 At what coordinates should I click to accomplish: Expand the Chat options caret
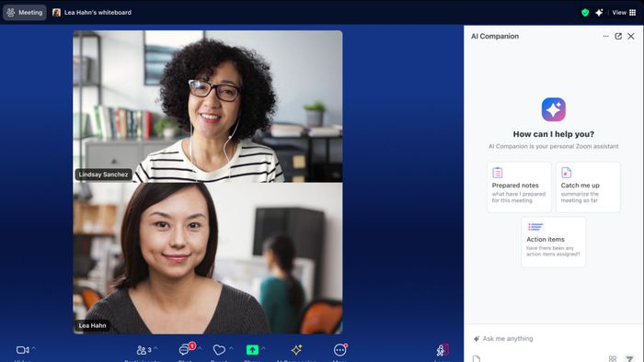pos(200,348)
